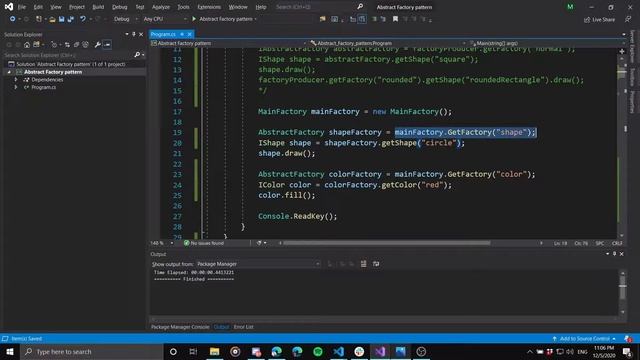Screen dimensions: 640x360
Task: Switch to the Error List tab
Action: click(243, 327)
